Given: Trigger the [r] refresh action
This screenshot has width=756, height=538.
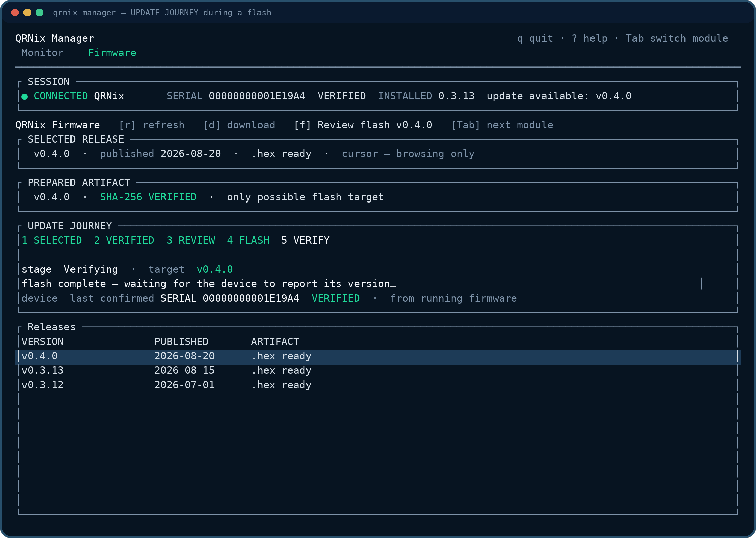Looking at the screenshot, I should pos(151,125).
